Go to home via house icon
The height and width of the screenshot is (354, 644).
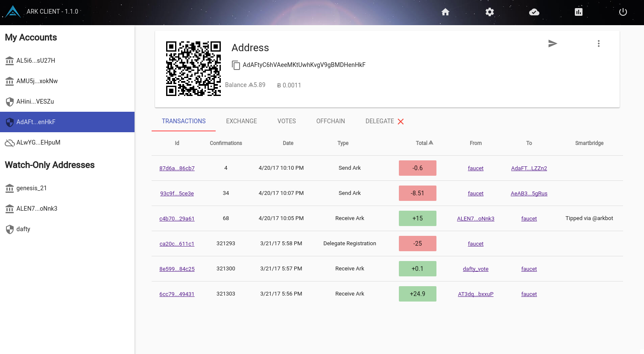(445, 12)
